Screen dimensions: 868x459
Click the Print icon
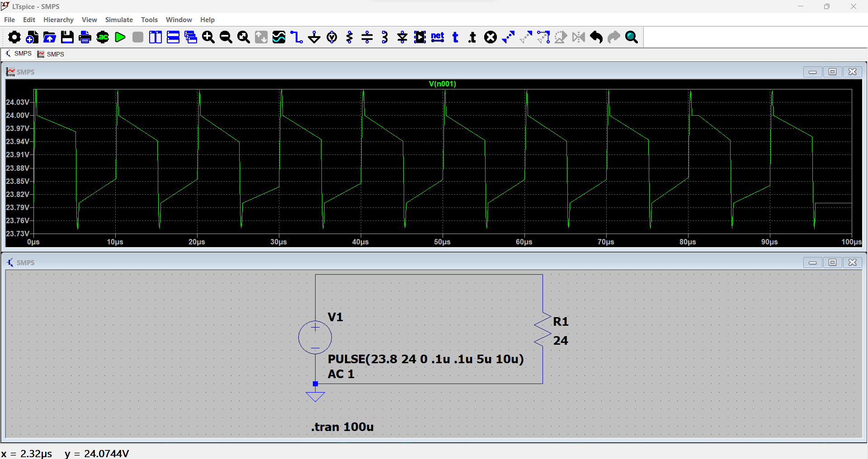coord(85,37)
